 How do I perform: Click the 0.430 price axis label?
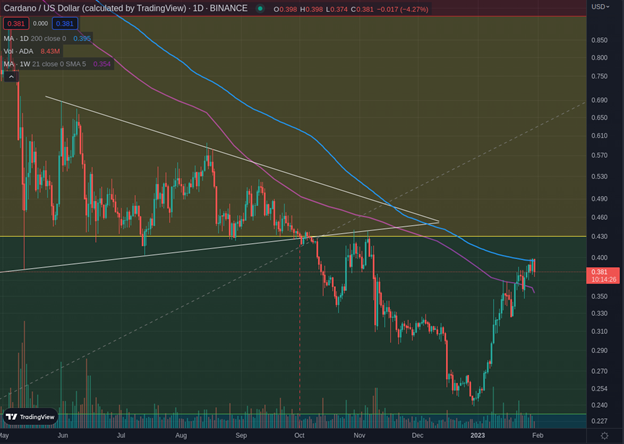click(x=599, y=237)
